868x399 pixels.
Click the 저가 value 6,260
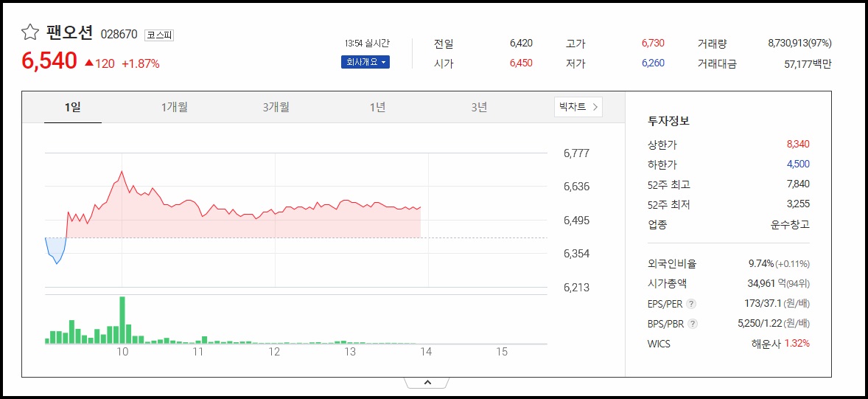tap(654, 63)
